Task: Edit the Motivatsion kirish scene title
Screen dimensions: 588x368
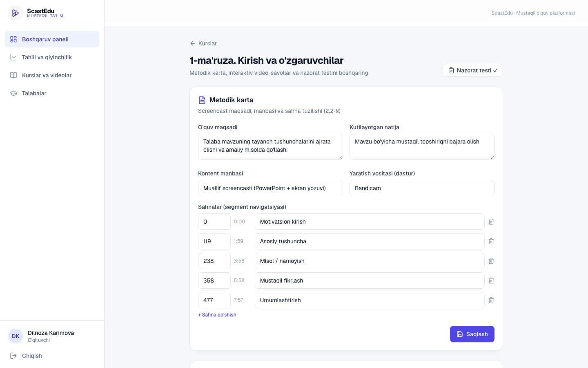Action: click(370, 222)
